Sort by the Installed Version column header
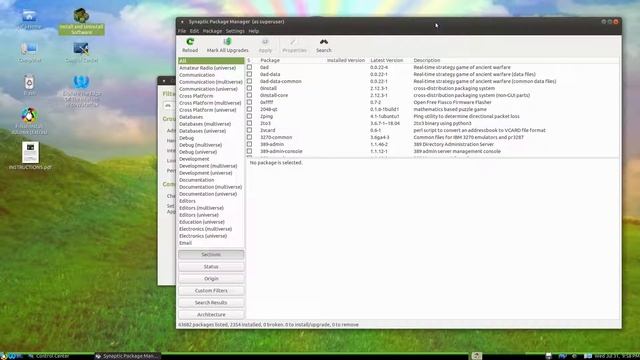640x360 pixels. tap(346, 60)
